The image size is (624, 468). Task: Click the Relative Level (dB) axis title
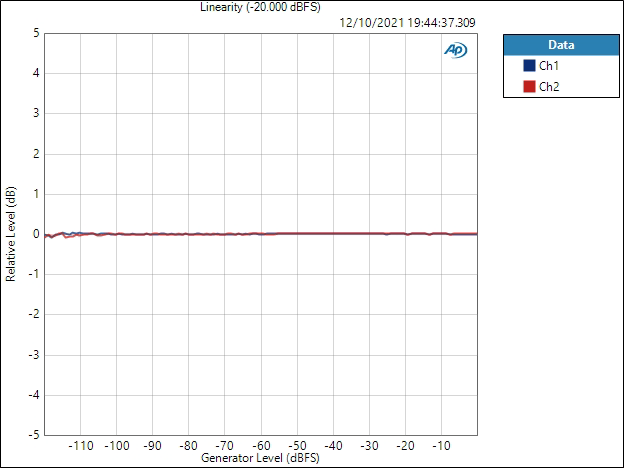(x=10, y=234)
